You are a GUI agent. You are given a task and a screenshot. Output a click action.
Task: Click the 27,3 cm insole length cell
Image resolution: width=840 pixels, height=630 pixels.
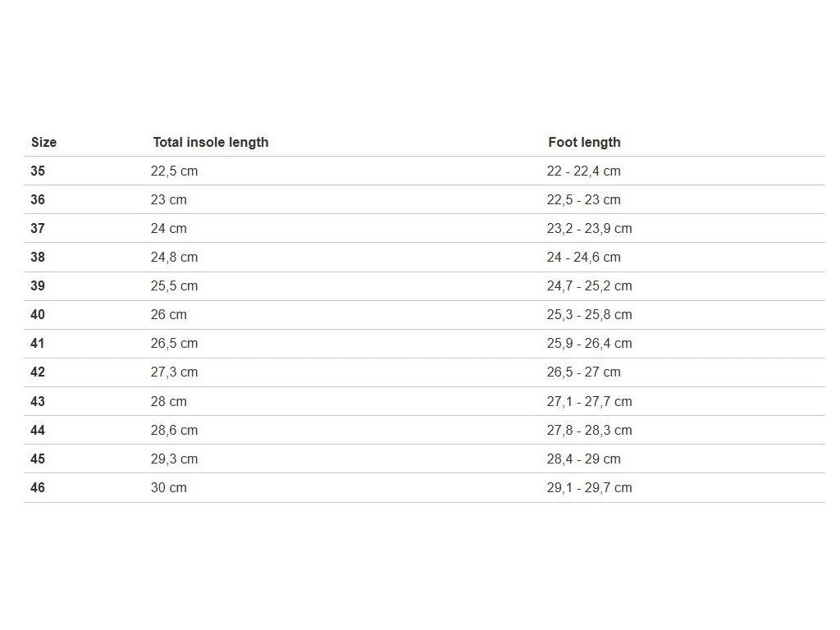[x=174, y=372]
